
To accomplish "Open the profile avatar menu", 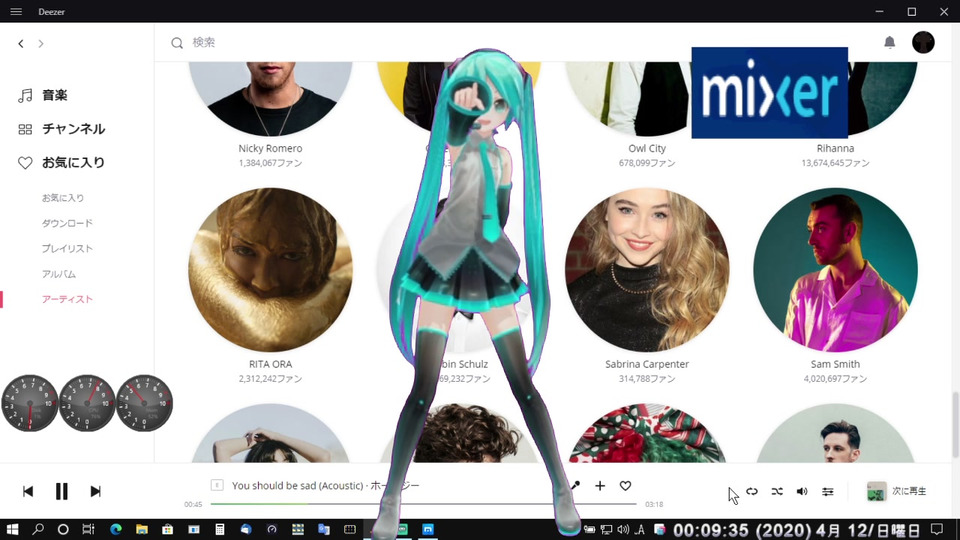I will [923, 42].
